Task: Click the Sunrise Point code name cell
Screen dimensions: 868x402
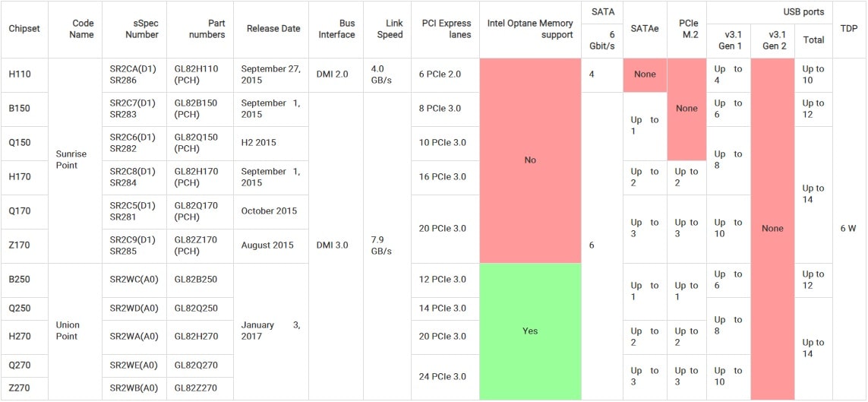Action: [71, 160]
